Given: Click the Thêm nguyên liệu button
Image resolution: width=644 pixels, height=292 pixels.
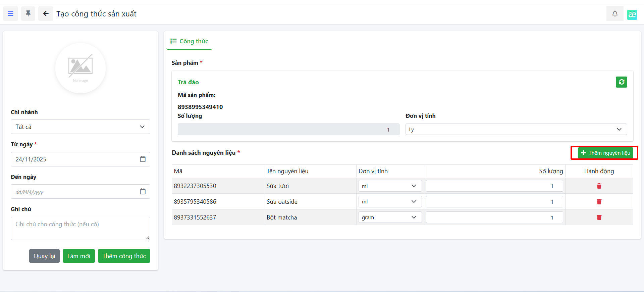Looking at the screenshot, I should [605, 153].
